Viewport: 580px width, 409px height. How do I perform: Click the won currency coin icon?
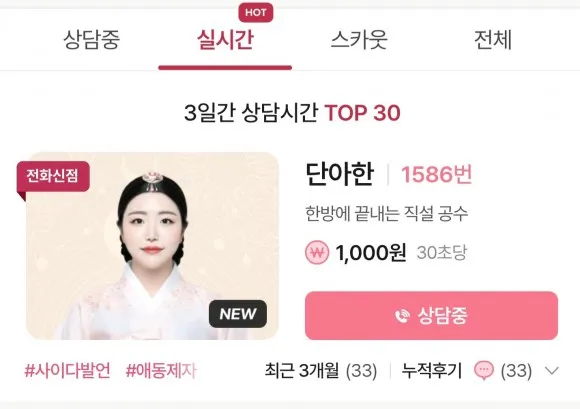[x=317, y=253]
